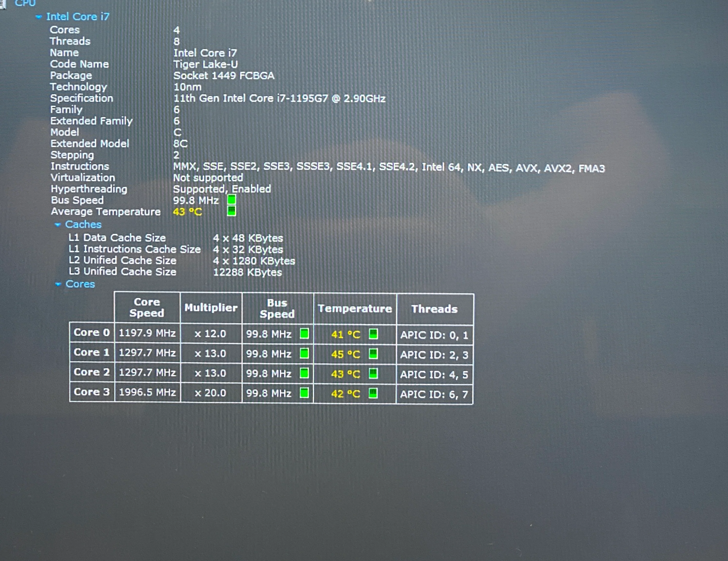
Task: Collapse the Cores section arrow
Action: point(58,284)
